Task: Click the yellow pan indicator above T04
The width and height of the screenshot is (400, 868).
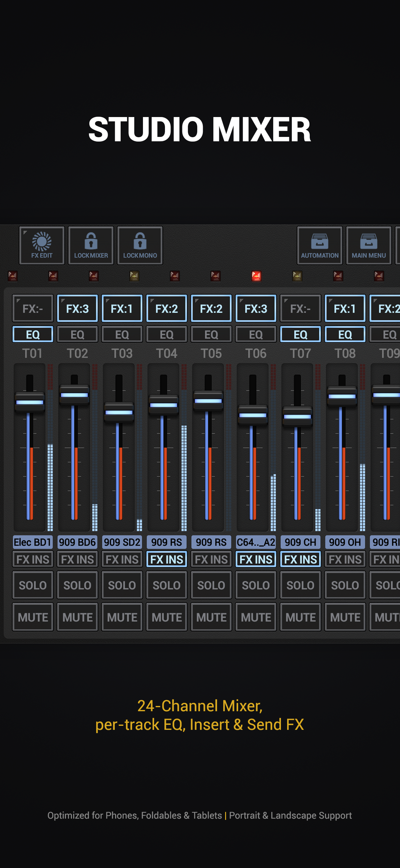Action: (x=134, y=276)
